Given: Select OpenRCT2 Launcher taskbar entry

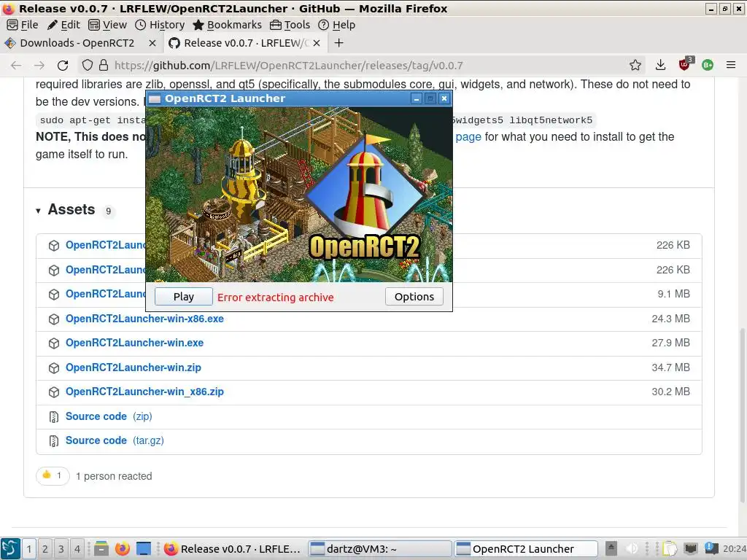Looking at the screenshot, I should tap(526, 549).
